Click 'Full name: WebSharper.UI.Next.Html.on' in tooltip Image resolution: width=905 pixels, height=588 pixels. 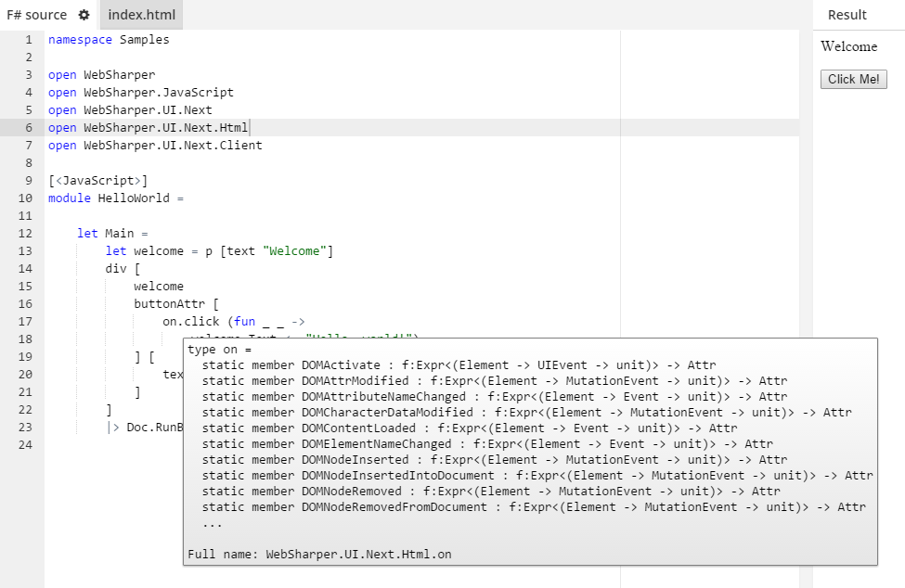pos(319,554)
